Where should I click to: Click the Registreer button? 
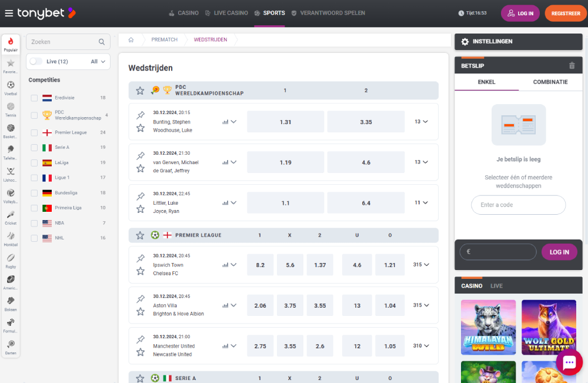(x=566, y=13)
